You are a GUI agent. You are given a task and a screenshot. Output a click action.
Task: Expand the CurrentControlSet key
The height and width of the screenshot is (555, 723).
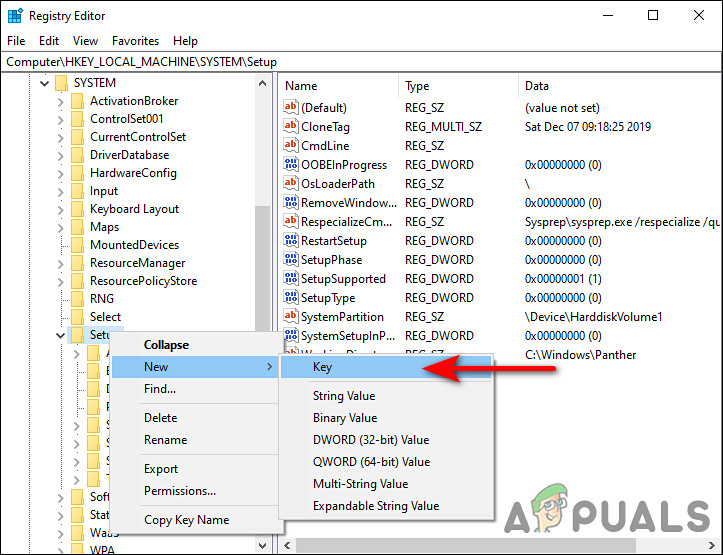(x=60, y=137)
